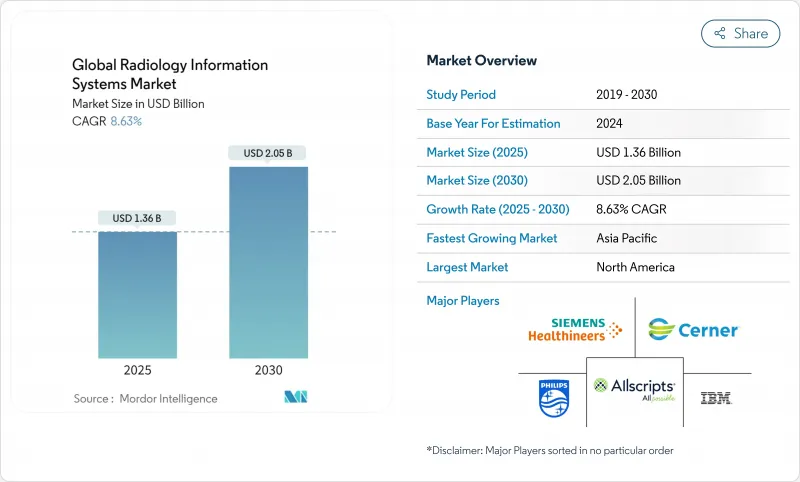Click the Share button
Screen dimensions: 800x482
(741, 33)
